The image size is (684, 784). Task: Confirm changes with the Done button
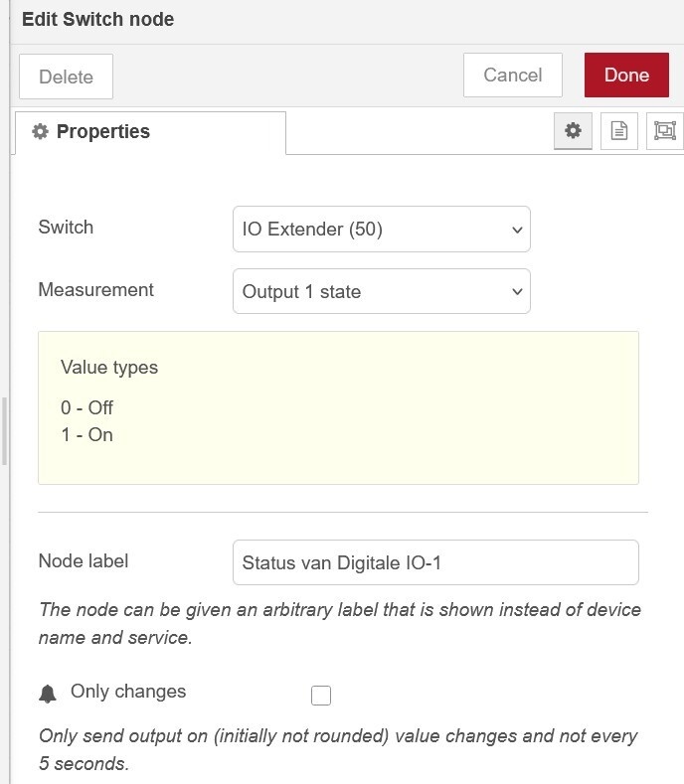(626, 76)
